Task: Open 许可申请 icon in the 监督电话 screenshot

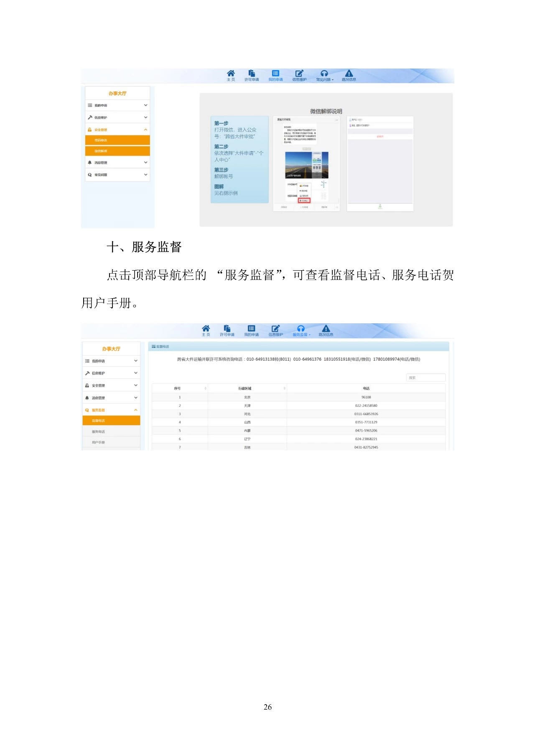Action: (227, 329)
